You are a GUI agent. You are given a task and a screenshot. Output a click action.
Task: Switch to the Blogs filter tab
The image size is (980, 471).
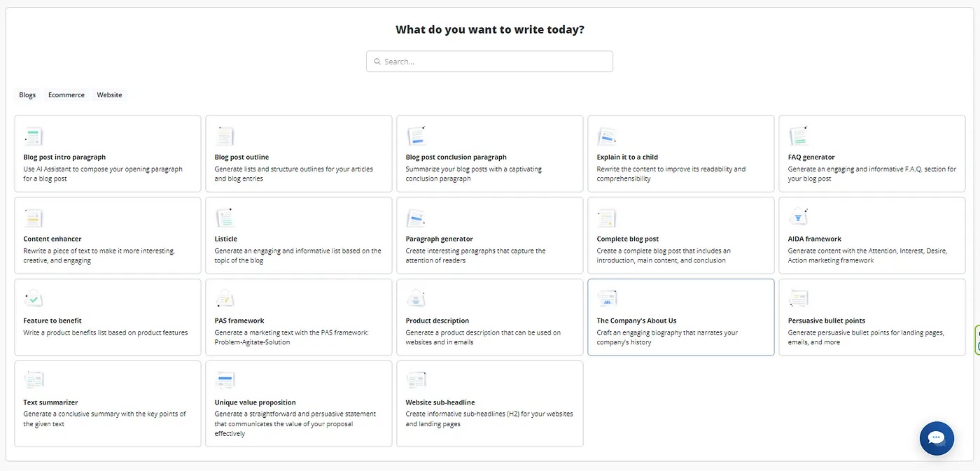coord(27,95)
